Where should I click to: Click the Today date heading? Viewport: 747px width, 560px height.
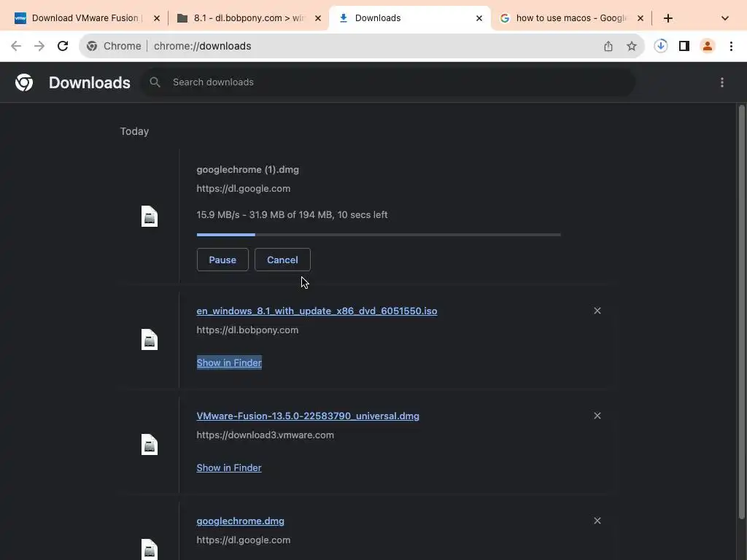134,131
